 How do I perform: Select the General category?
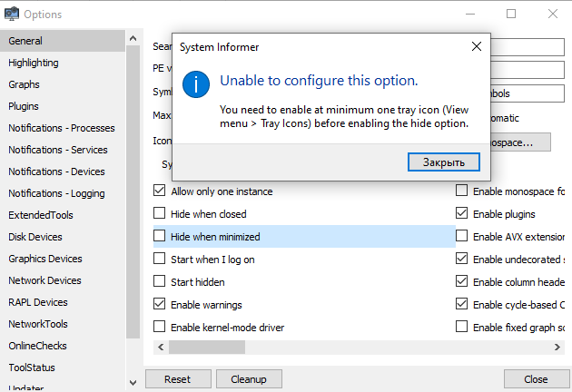pos(63,41)
